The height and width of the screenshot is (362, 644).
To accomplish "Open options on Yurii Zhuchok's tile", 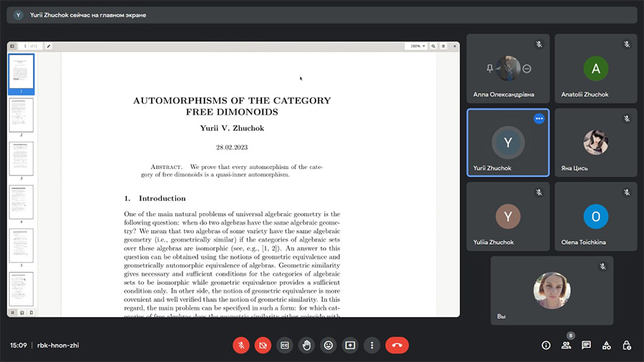I will click(x=539, y=119).
